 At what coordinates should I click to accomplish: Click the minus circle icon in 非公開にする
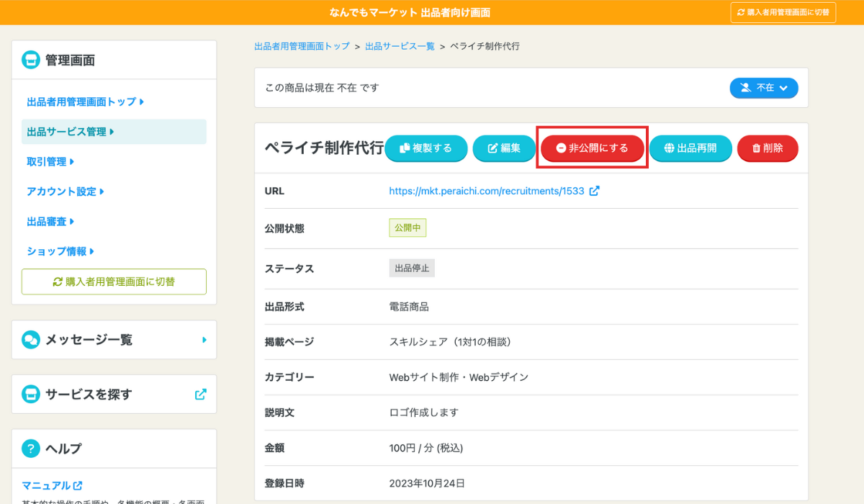point(561,148)
